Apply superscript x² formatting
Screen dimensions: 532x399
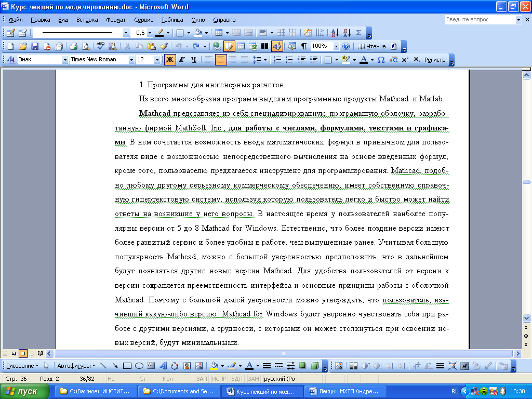point(405,60)
